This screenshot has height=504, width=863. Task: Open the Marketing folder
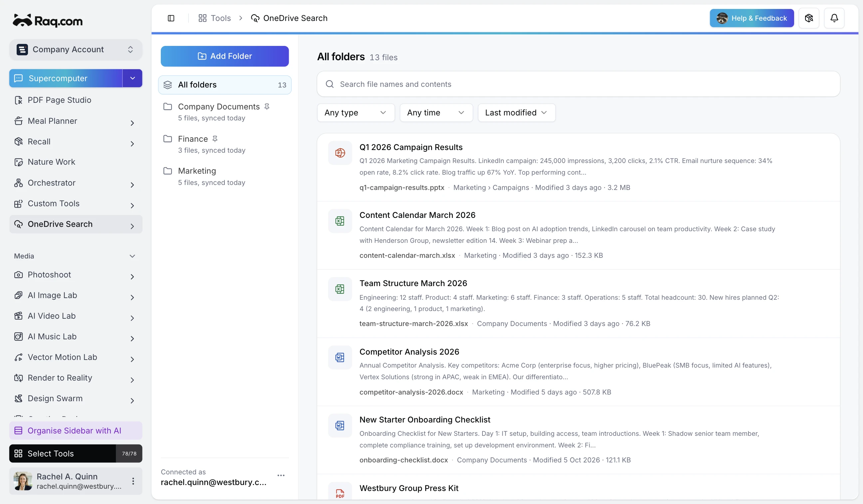[225, 176]
